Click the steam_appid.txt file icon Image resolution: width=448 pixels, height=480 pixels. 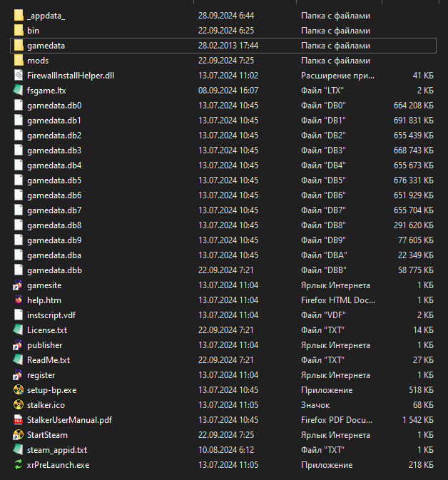pyautogui.click(x=19, y=450)
